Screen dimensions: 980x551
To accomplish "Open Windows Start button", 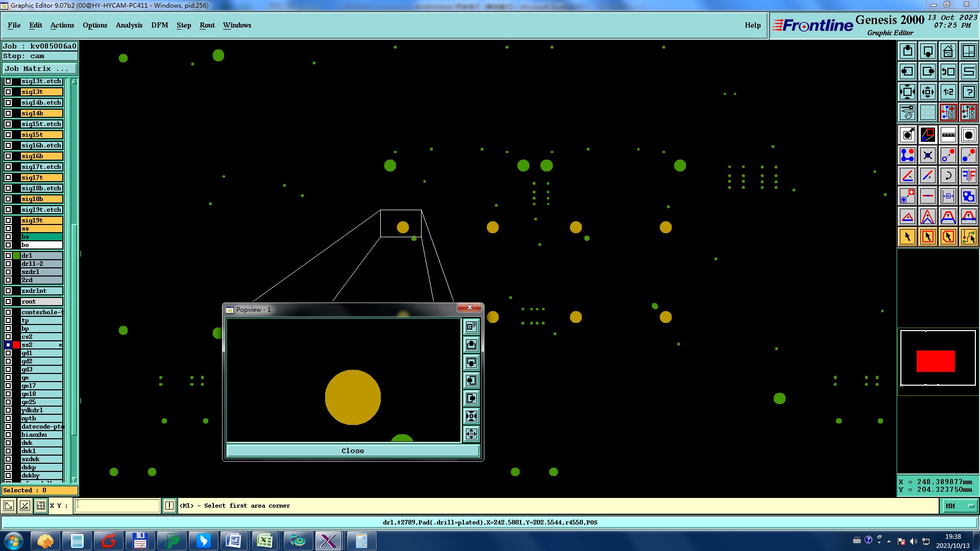I will (14, 541).
